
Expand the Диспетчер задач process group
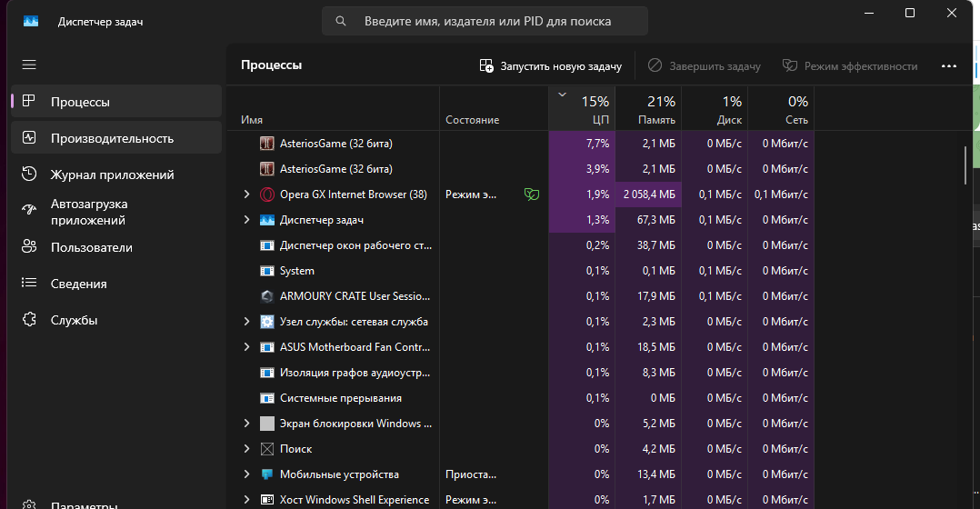[x=246, y=220]
